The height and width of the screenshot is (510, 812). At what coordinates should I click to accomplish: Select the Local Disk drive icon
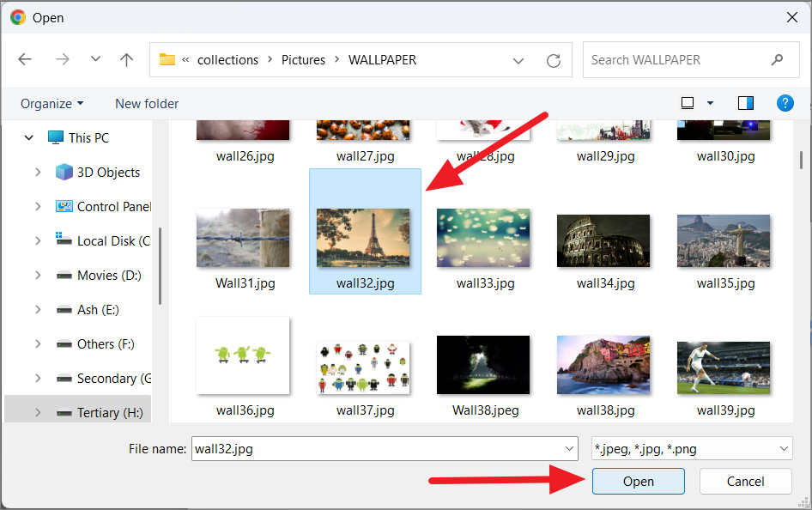(x=64, y=240)
